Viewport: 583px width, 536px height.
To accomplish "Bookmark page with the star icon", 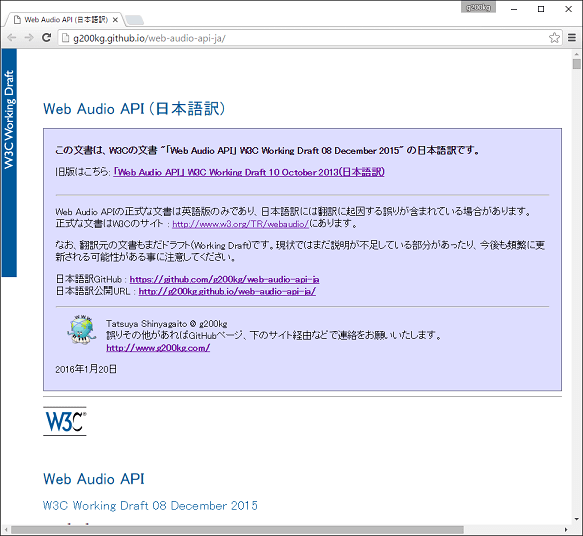I will click(x=554, y=38).
